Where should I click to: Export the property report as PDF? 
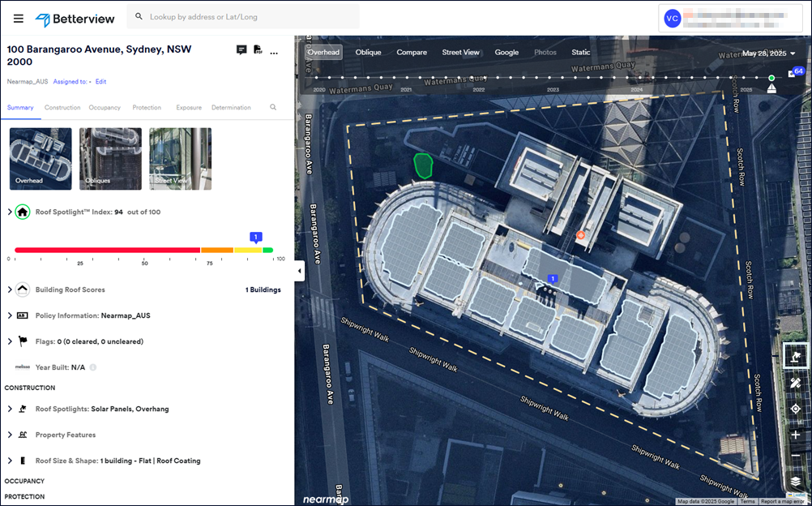258,49
